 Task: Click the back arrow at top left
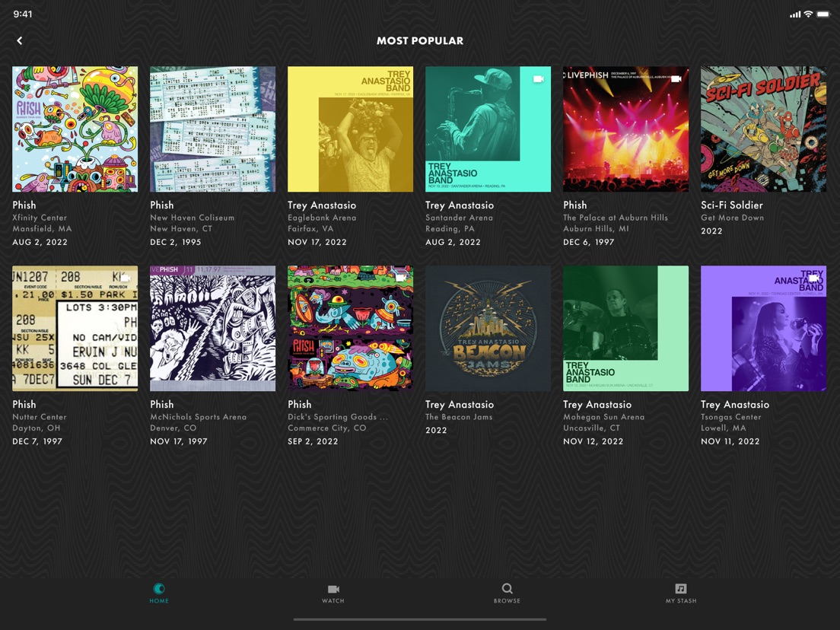(19, 40)
